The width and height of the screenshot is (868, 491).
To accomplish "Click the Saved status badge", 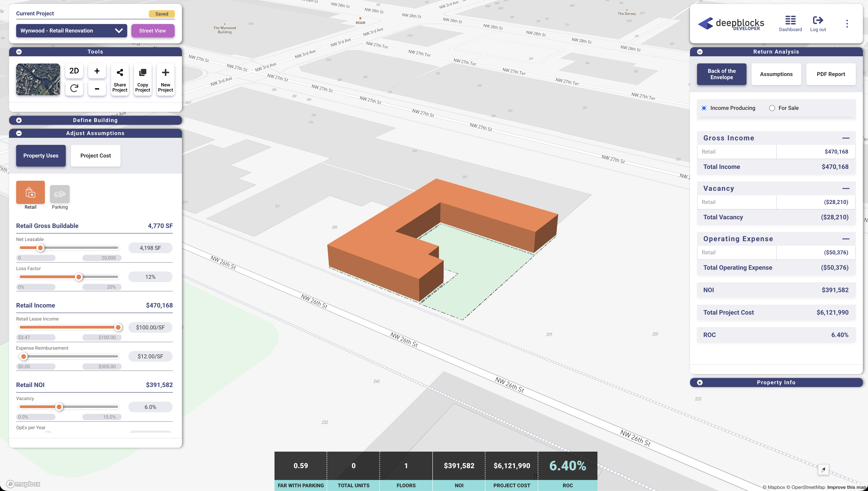I will pos(162,14).
